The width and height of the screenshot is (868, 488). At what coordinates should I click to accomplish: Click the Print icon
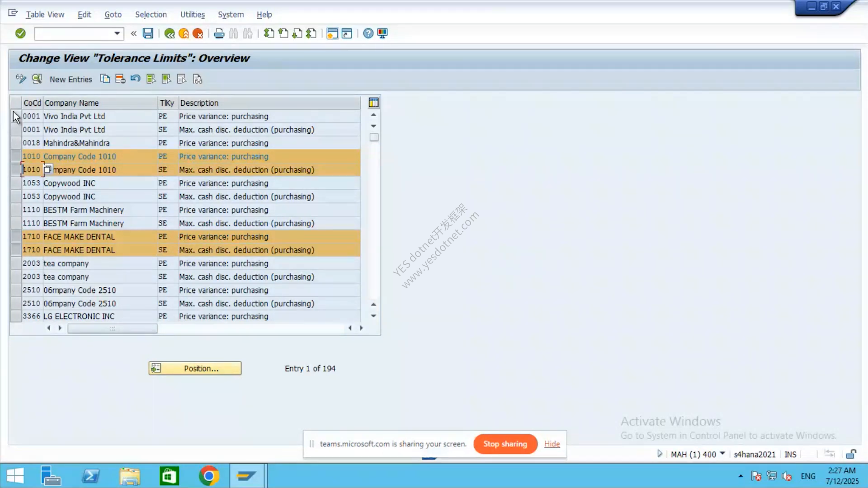[219, 33]
